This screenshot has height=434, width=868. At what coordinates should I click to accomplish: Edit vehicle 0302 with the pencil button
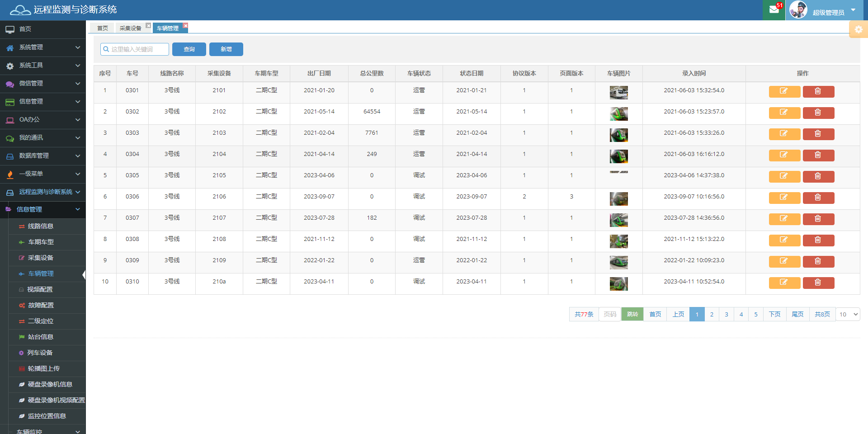(x=784, y=113)
